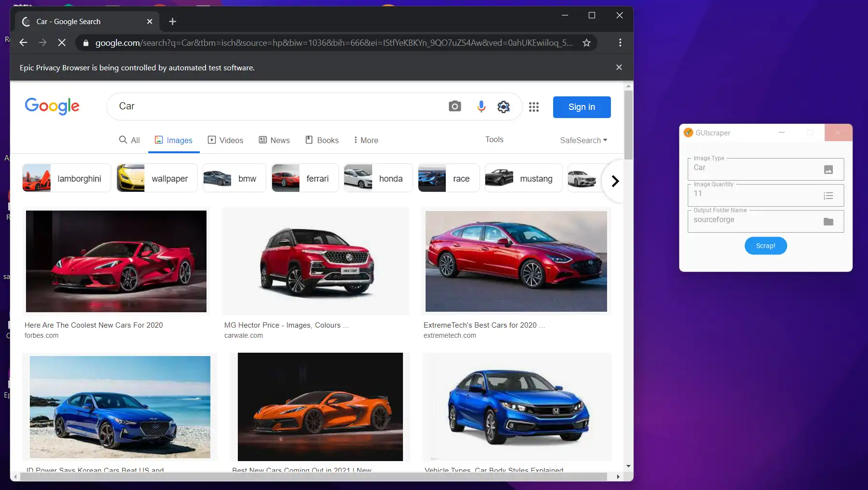Viewport: 868px width, 490px height.
Task: Click the scroll down arrow of vertical scrollbar
Action: 628,466
